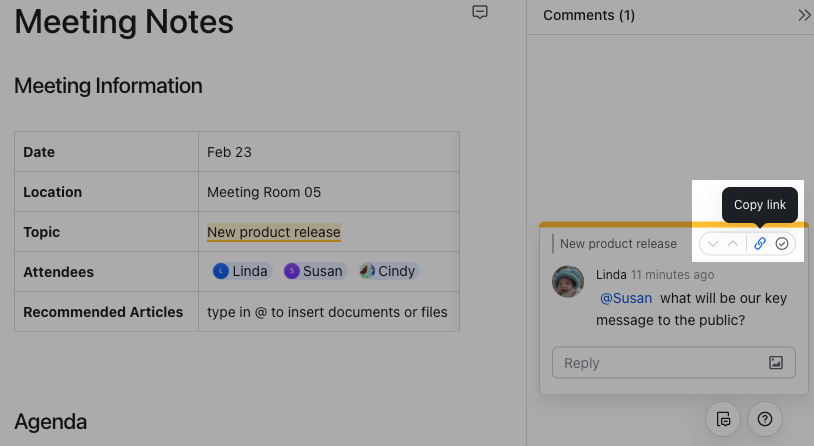This screenshot has width=814, height=446.
Task: Open the help question mark button
Action: pos(765,418)
